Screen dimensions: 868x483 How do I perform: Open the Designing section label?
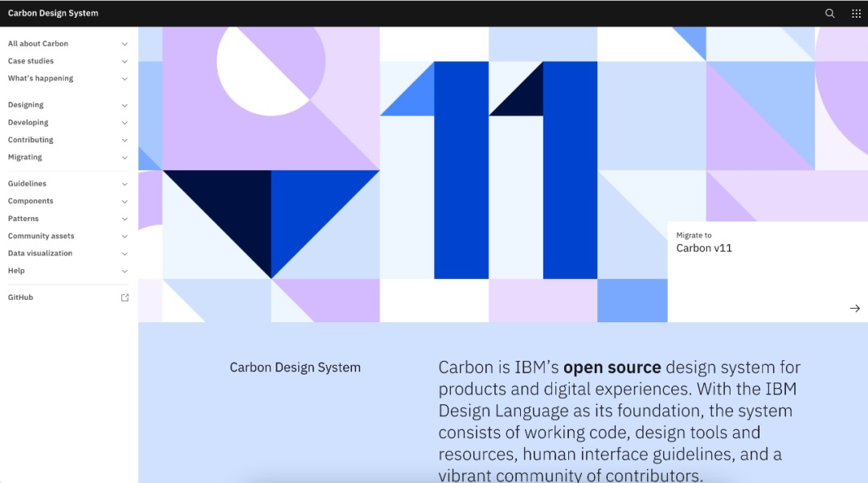tap(26, 105)
